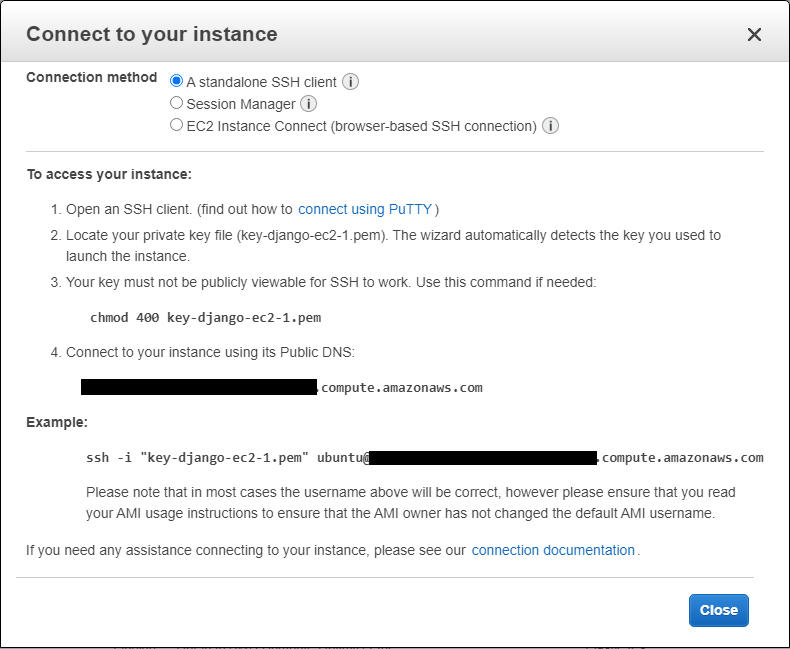Open the Session Manager info icon

pyautogui.click(x=308, y=104)
